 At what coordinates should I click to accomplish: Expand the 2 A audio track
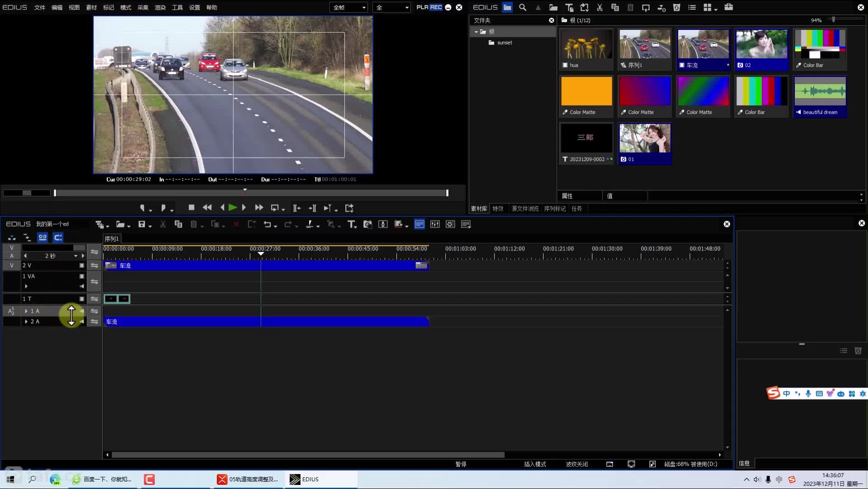(x=26, y=321)
